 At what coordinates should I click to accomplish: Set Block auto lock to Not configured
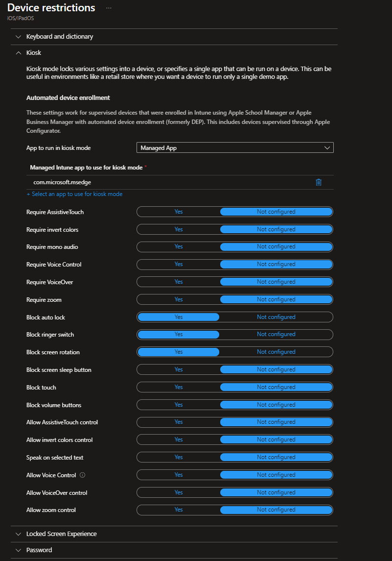click(x=276, y=317)
